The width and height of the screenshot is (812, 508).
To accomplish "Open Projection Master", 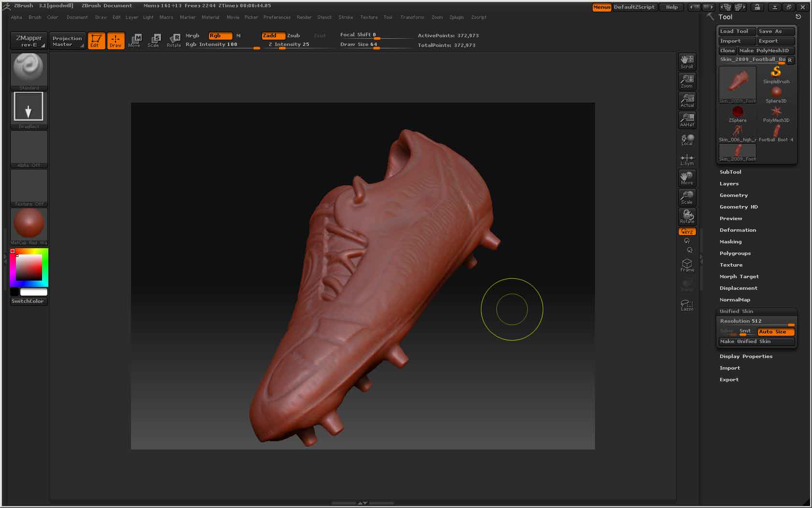I will [x=67, y=41].
